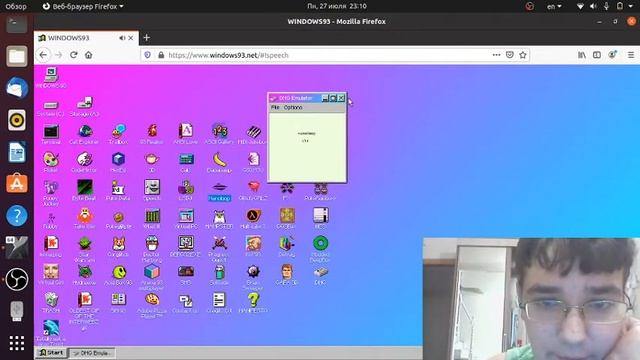Open the Calc calculator icon
The height and width of the screenshot is (360, 640).
pyautogui.click(x=186, y=159)
